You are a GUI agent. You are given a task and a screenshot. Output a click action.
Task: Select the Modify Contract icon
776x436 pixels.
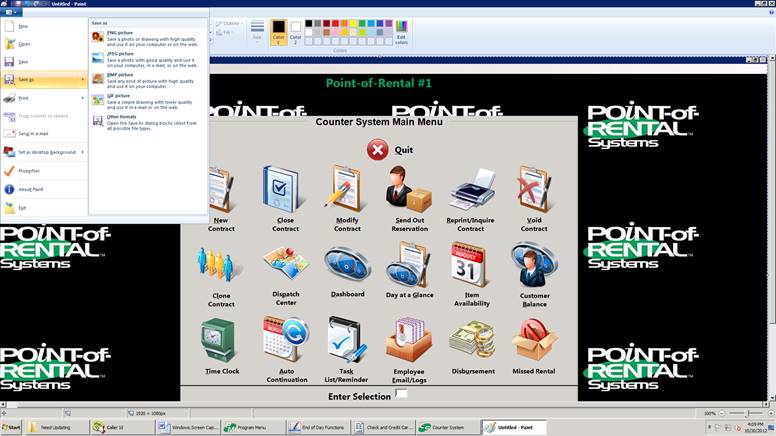point(345,189)
